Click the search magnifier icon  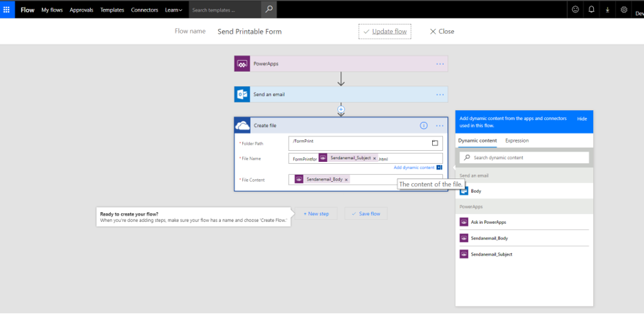click(269, 10)
